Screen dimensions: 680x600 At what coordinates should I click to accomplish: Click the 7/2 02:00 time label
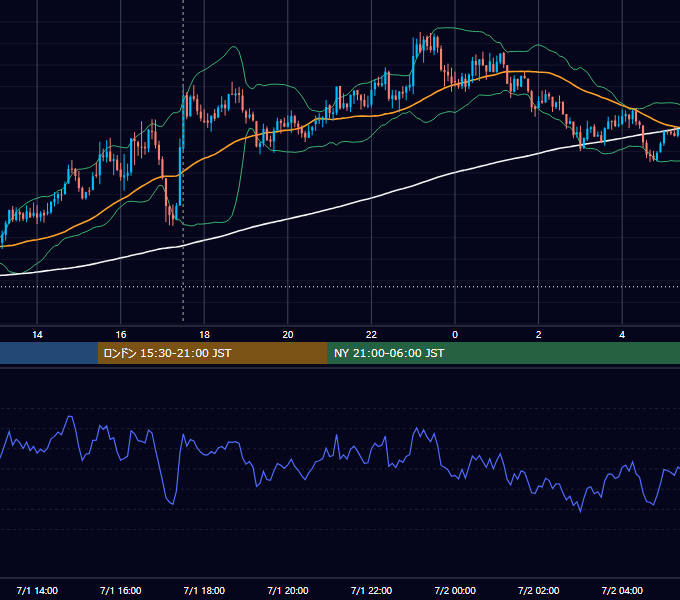(x=539, y=590)
